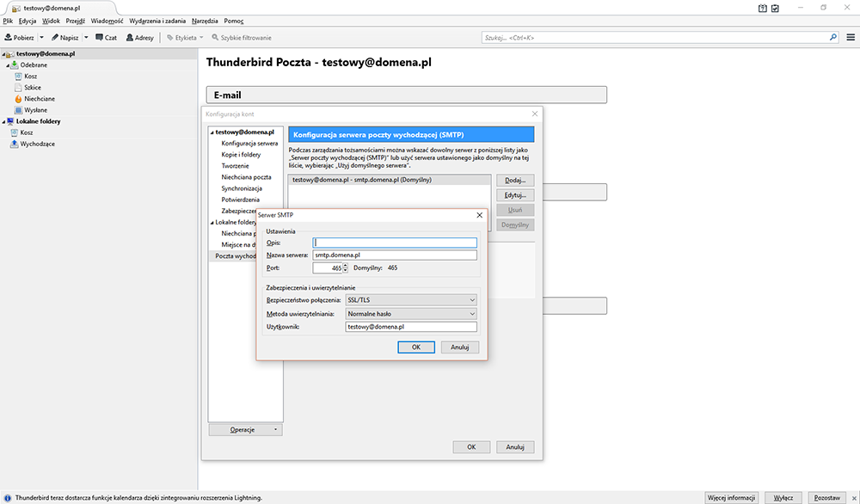
Task: Close the Konfiguracja kont dialog
Action: point(535,114)
